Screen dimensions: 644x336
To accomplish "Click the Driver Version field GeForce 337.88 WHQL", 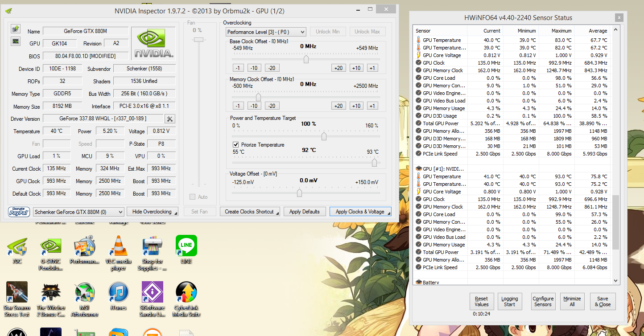I will coord(103,119).
